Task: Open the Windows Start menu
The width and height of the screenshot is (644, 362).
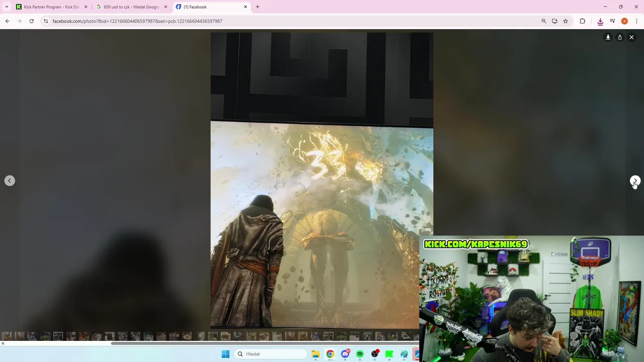Action: tap(225, 354)
